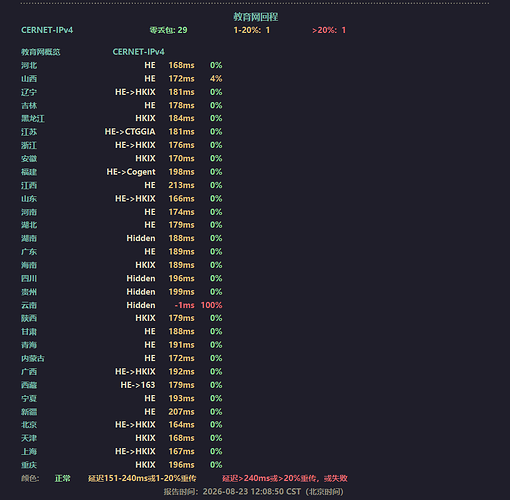Select the 山西 province label
This screenshot has width=510, height=500.
coord(29,79)
